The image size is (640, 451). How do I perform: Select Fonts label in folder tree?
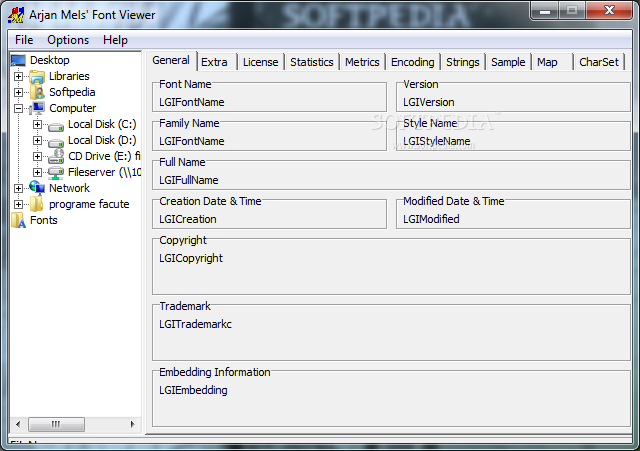pos(44,220)
